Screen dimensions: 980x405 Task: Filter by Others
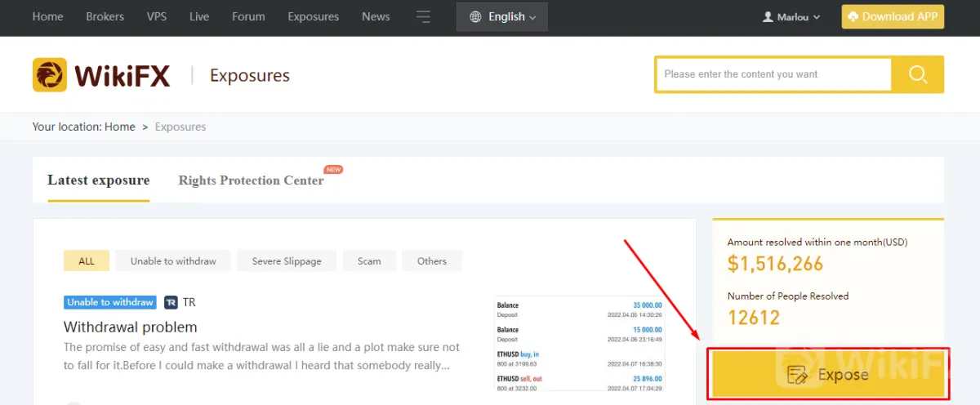432,260
